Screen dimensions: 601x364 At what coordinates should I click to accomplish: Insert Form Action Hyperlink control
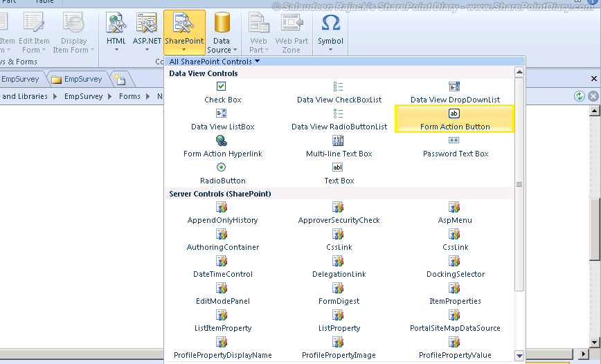pyautogui.click(x=223, y=147)
